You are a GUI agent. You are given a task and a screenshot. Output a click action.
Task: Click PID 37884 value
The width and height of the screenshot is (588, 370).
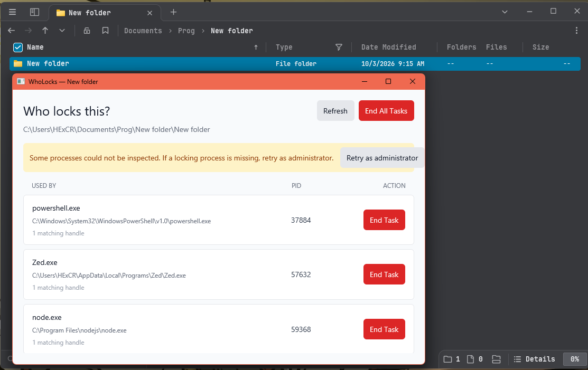[x=301, y=220]
